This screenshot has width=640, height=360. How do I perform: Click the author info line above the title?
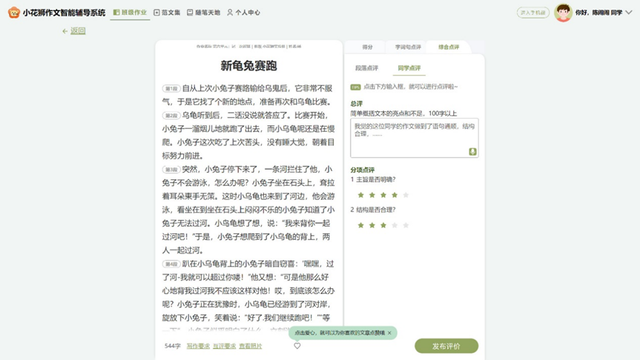(249, 47)
